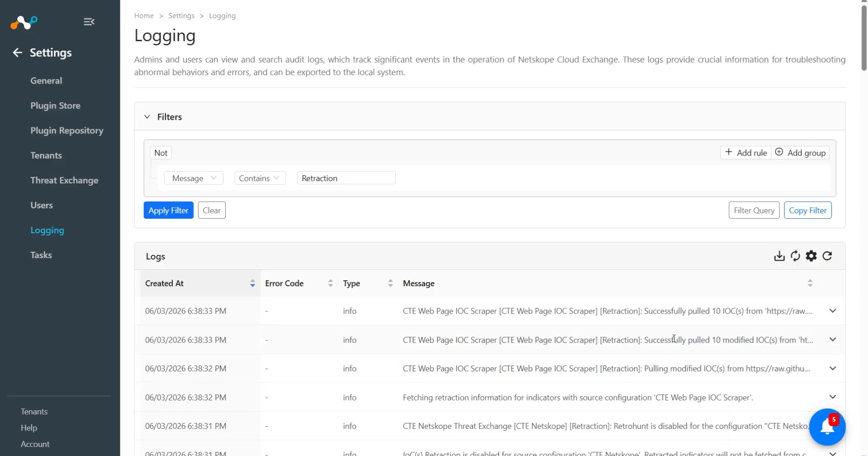Go to Plugin Repository settings
868x456 pixels.
point(67,130)
